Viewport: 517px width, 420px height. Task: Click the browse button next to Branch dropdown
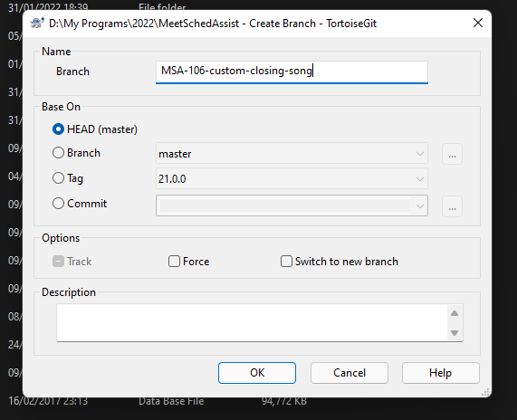tap(452, 154)
